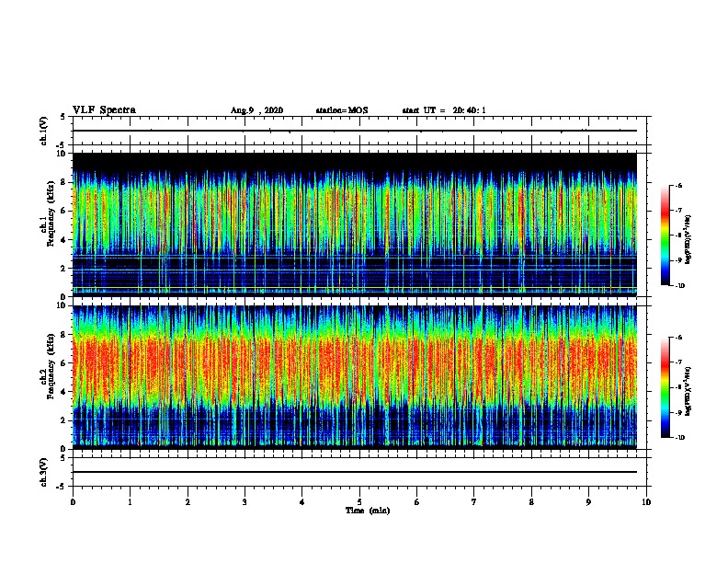Viewport: 728px width, 563px height.
Task: Click time-axis tick label "3" minutes
Action: tap(245, 502)
